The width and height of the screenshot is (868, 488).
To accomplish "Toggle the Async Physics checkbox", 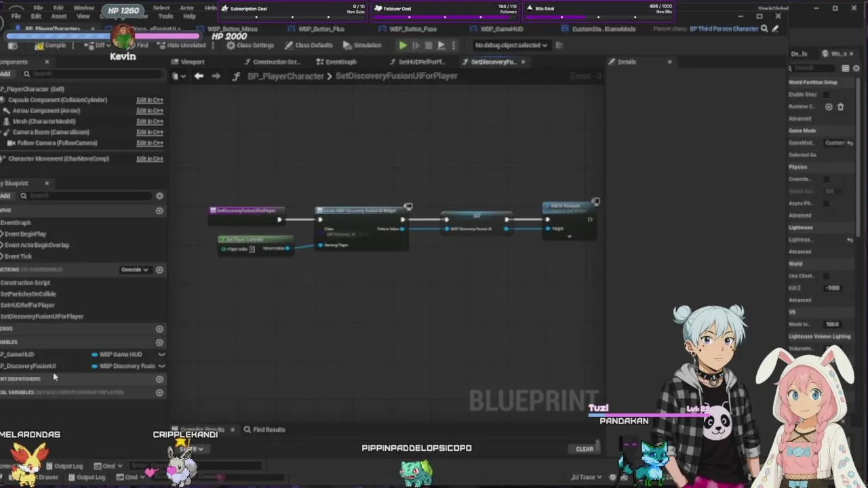I will click(x=826, y=203).
